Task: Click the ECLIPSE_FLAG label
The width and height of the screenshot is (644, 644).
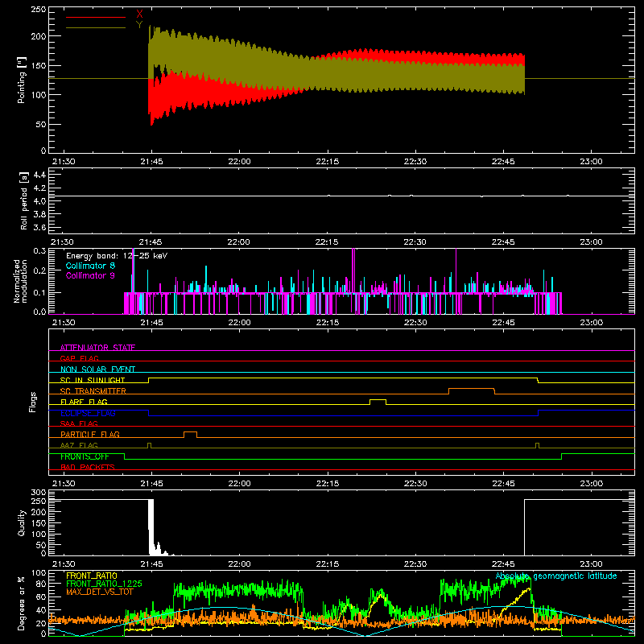Action: pos(88,413)
